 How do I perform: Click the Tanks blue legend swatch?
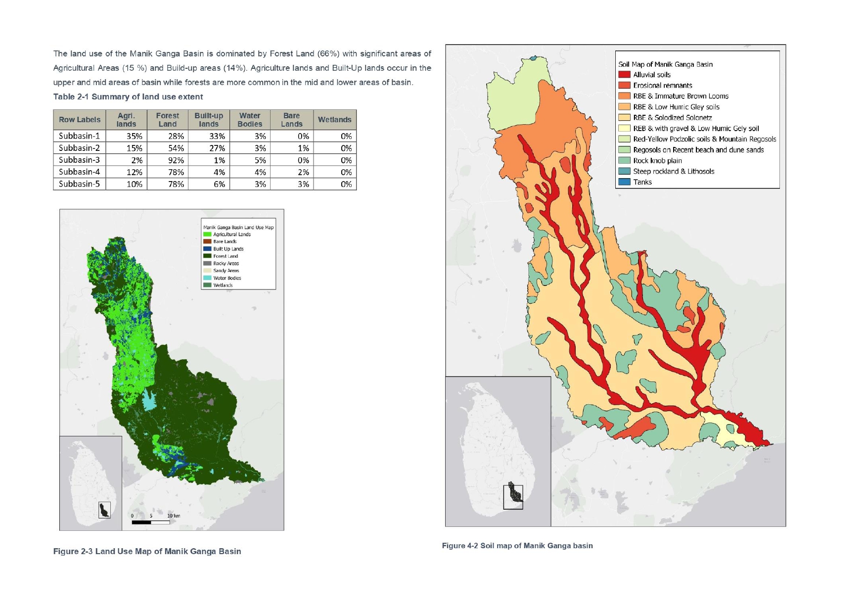coord(624,182)
